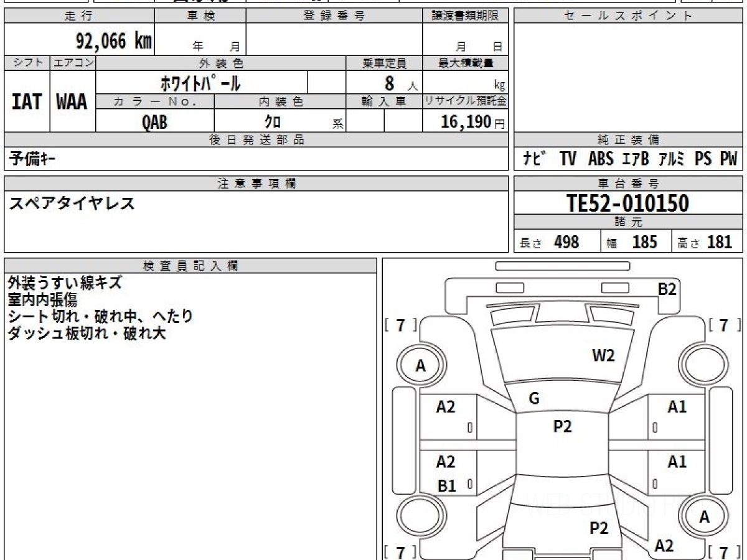Click the カラーNo. label
Screen dimensions: 747x560
[x=155, y=101]
